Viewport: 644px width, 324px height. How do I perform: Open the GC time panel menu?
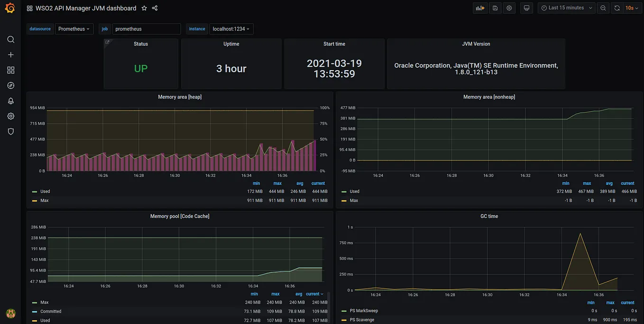coord(489,216)
